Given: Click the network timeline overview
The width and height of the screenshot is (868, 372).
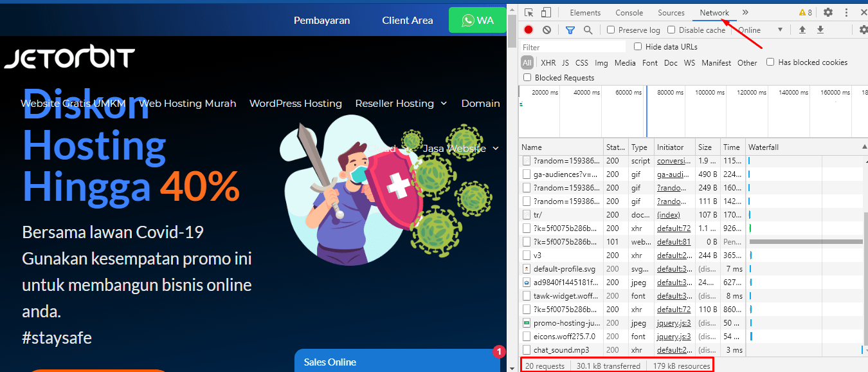Looking at the screenshot, I should (693, 111).
